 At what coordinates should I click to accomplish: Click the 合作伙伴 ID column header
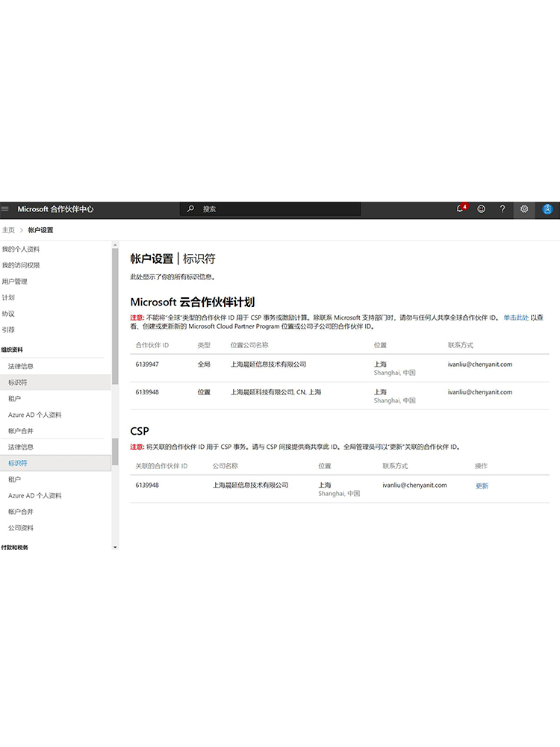(x=152, y=345)
